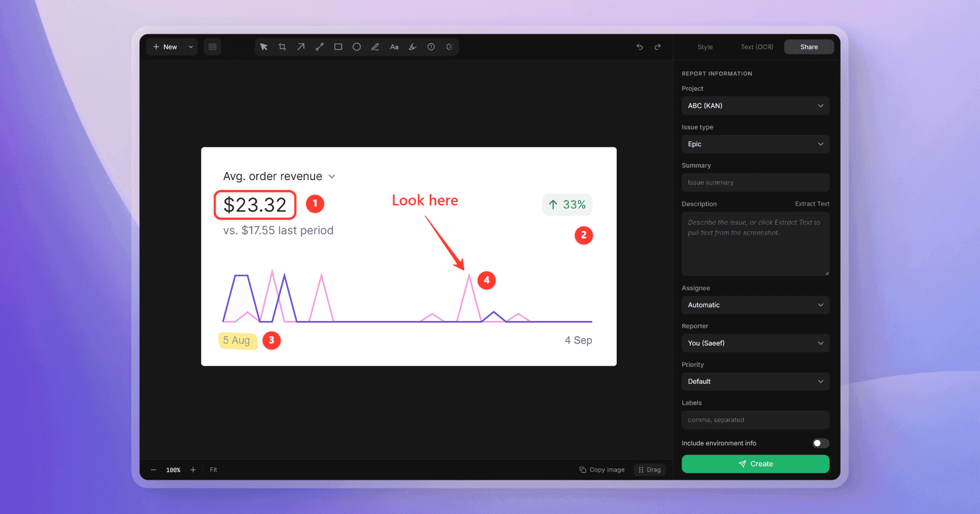Click the green Create button
The width and height of the screenshot is (980, 514).
click(755, 464)
